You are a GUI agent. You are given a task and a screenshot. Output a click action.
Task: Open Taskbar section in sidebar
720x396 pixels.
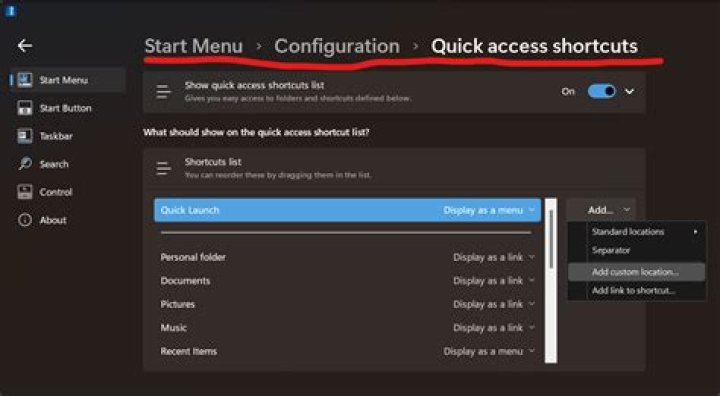68,136
